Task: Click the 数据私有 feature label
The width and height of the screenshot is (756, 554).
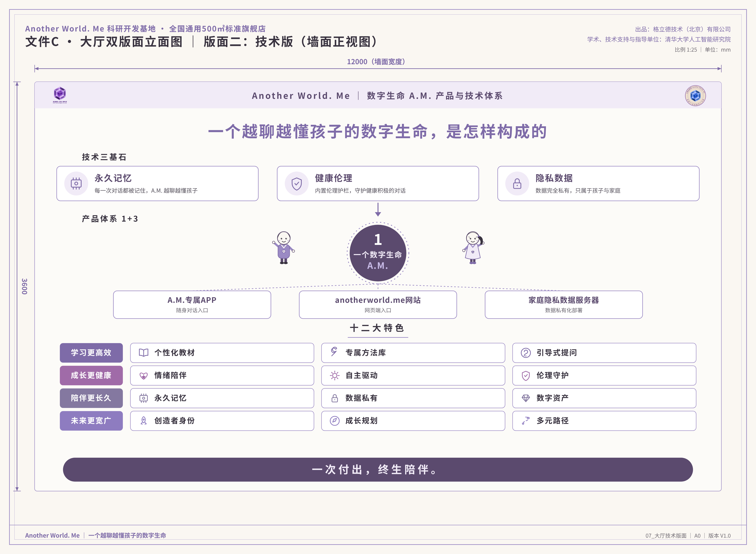Action: (362, 398)
